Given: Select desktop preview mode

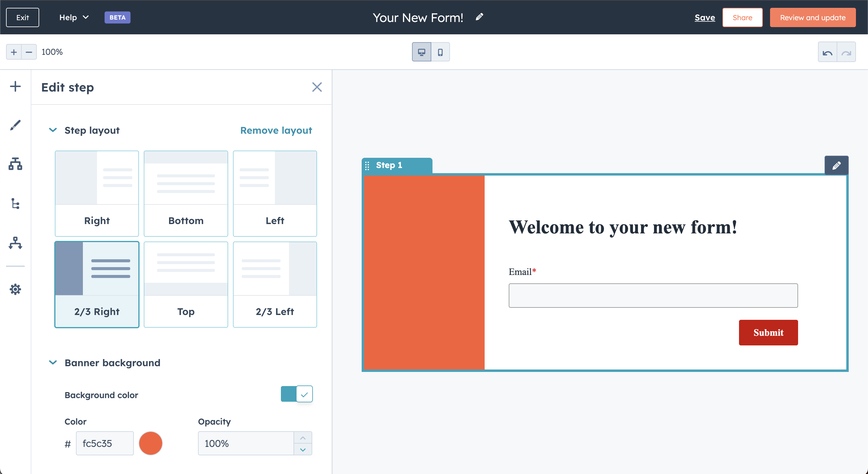Looking at the screenshot, I should tap(422, 51).
